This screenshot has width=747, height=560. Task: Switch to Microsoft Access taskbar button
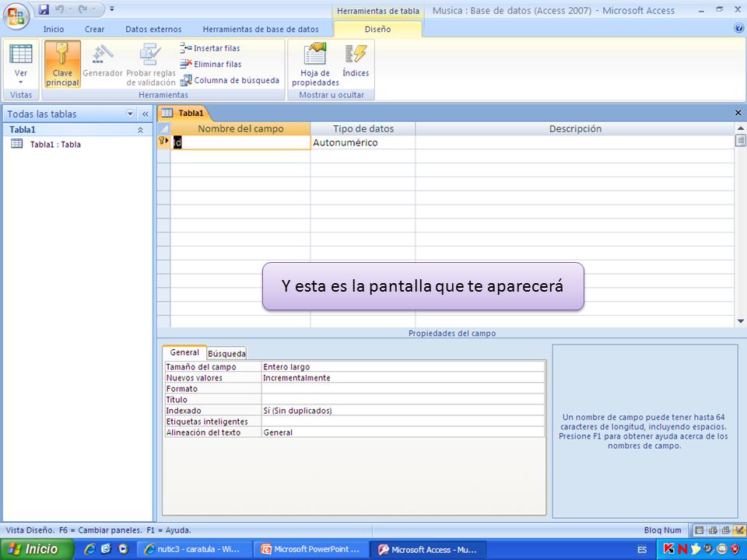coord(427,549)
